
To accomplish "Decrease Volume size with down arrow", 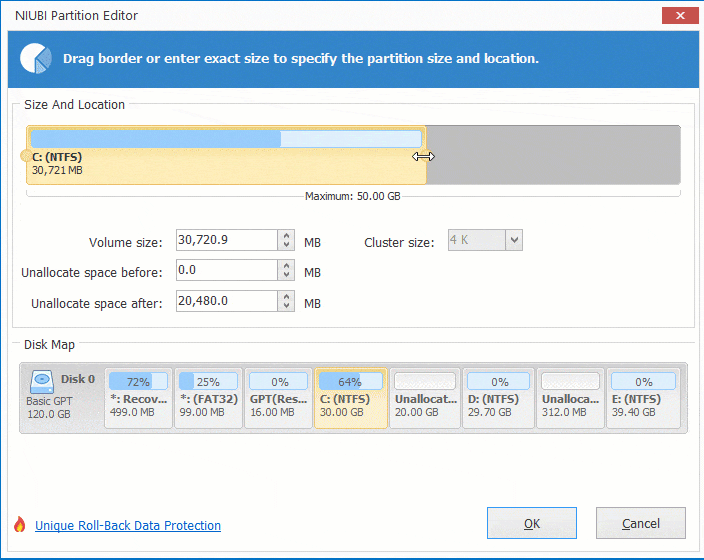I will pos(286,245).
